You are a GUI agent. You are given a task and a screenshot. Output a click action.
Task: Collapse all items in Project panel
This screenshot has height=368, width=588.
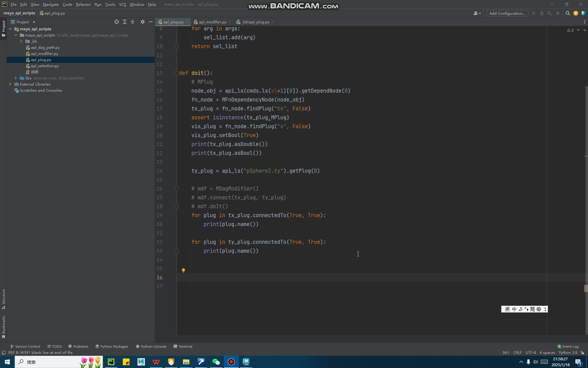click(133, 22)
